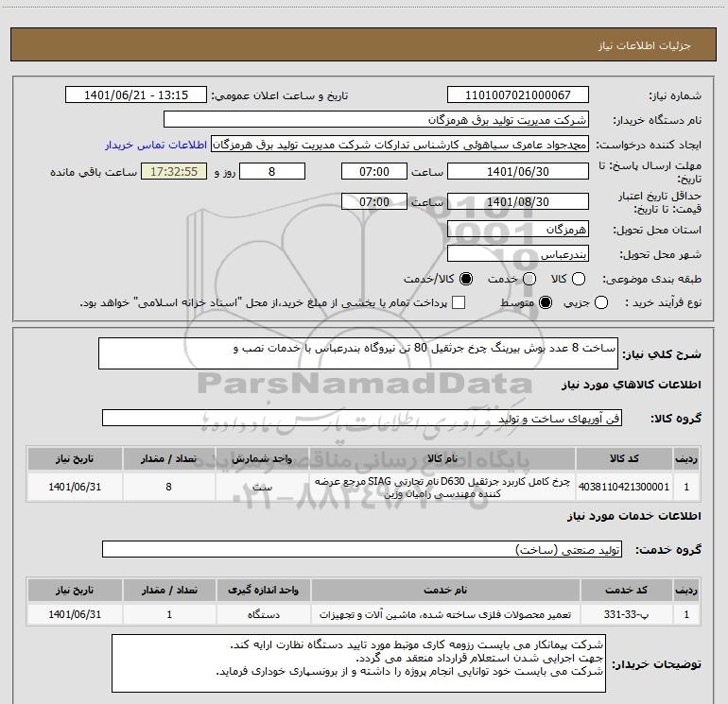Click the price validity time 07:00 field
The width and height of the screenshot is (728, 704).
(x=374, y=201)
